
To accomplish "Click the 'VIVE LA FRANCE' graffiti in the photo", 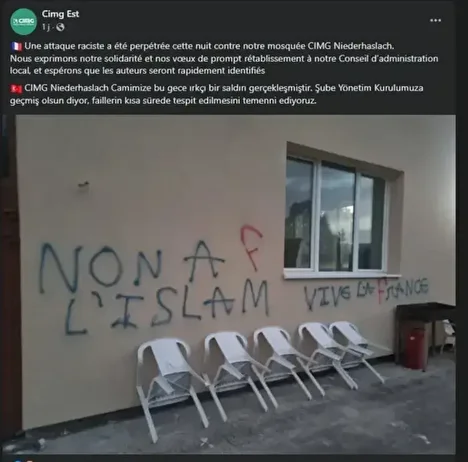I will click(x=366, y=292).
